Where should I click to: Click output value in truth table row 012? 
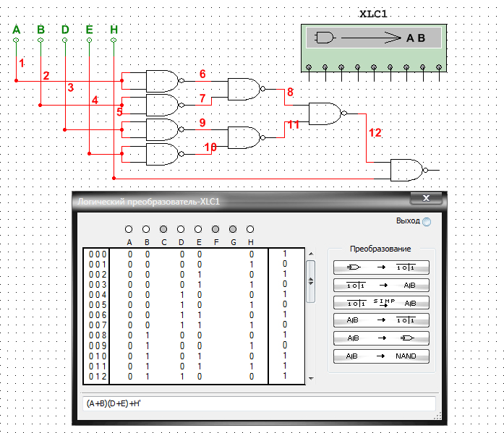(x=285, y=376)
